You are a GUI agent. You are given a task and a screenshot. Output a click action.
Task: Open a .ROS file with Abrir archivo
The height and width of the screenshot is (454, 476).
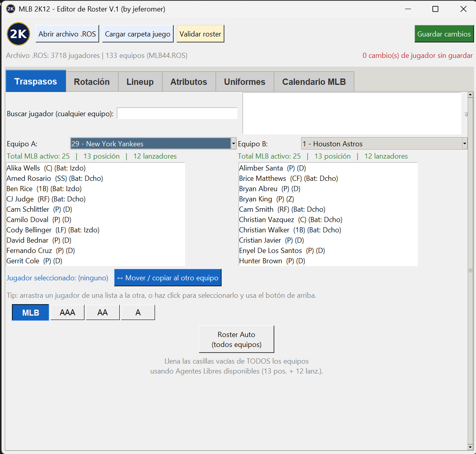coord(67,34)
